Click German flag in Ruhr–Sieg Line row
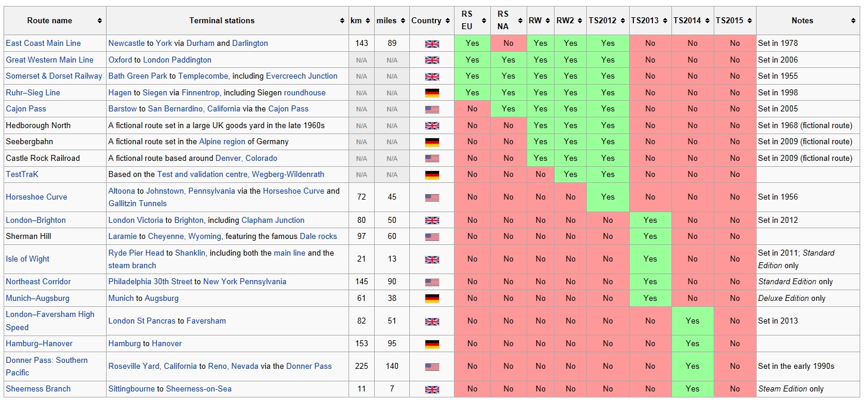The height and width of the screenshot is (404, 868). [432, 93]
